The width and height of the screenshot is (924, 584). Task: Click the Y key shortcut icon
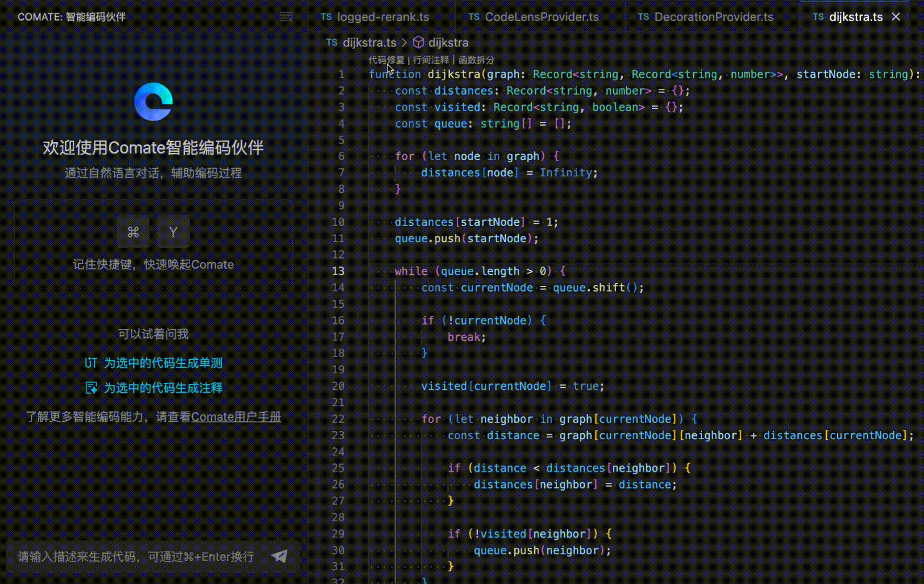pos(173,232)
